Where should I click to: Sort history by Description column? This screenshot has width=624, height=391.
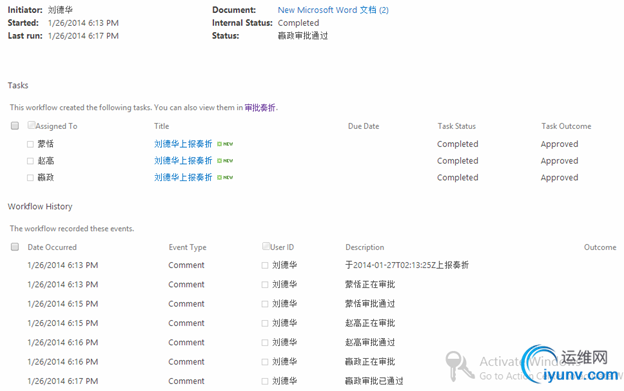point(365,247)
